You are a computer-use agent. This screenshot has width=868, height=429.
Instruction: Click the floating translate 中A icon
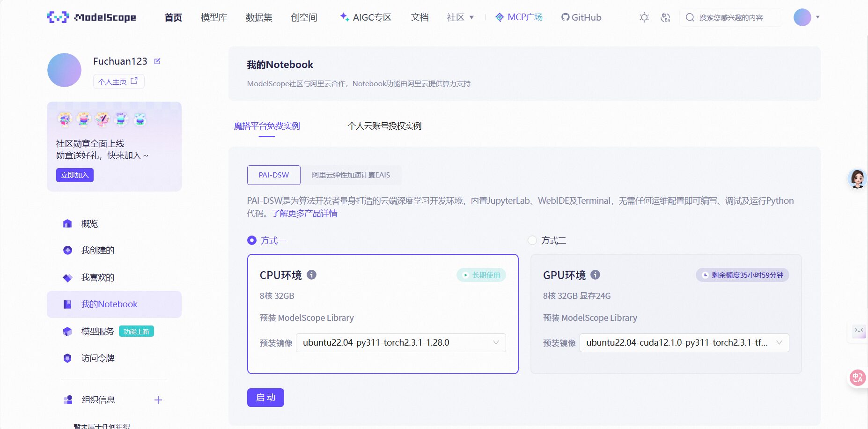click(858, 377)
